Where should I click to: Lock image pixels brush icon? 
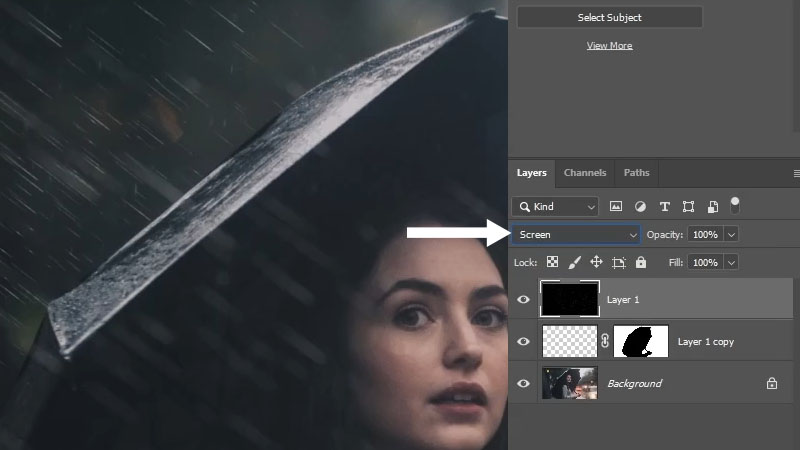[x=574, y=262]
